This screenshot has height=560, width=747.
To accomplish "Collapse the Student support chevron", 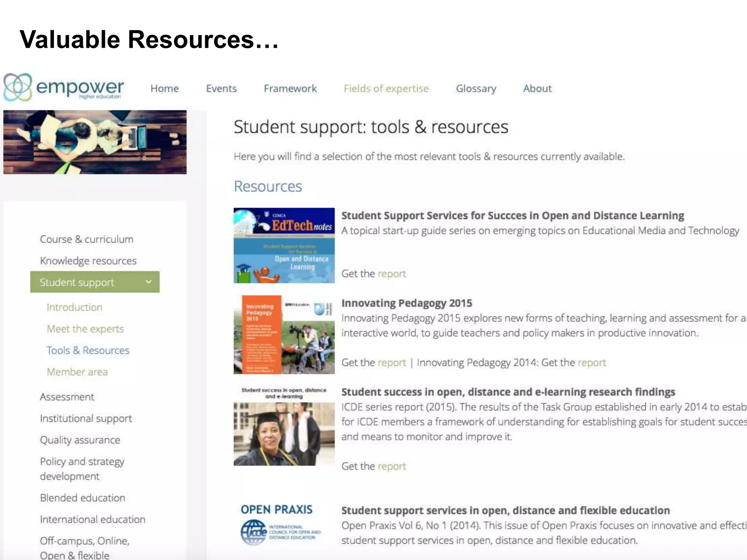I will tap(148, 281).
